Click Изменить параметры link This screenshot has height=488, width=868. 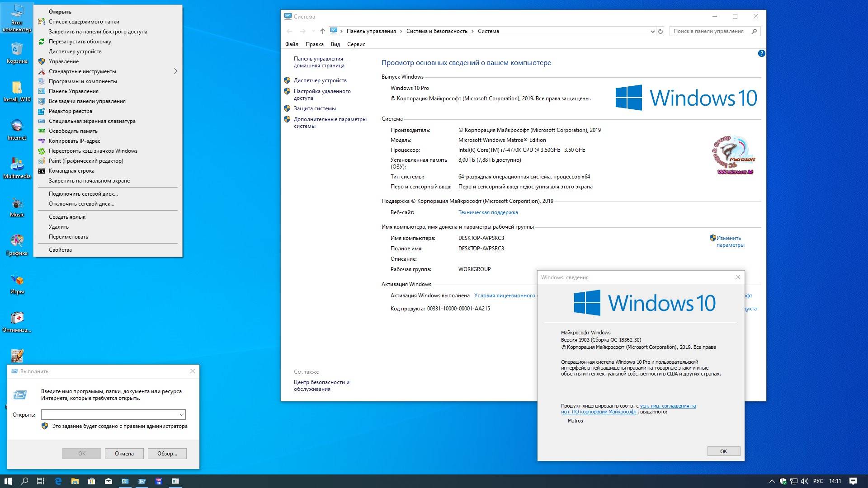click(x=730, y=241)
